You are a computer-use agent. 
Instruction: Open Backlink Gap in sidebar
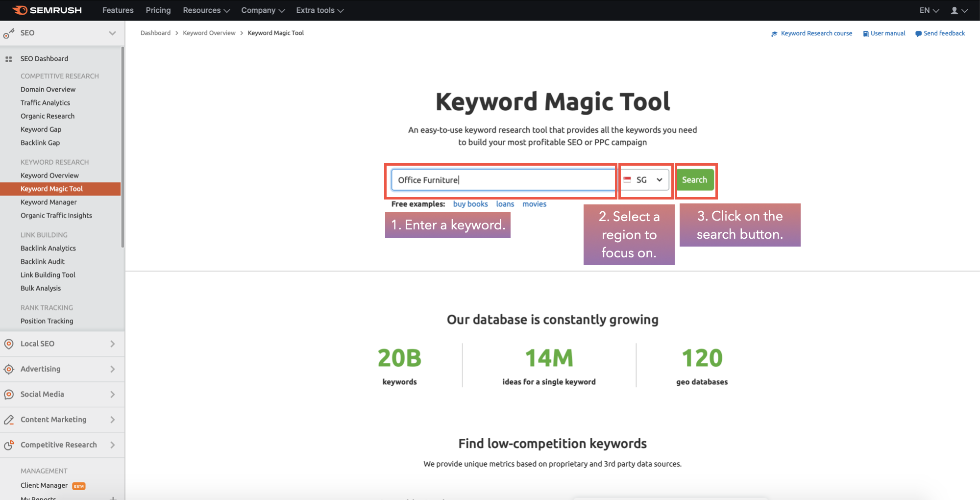coord(40,143)
